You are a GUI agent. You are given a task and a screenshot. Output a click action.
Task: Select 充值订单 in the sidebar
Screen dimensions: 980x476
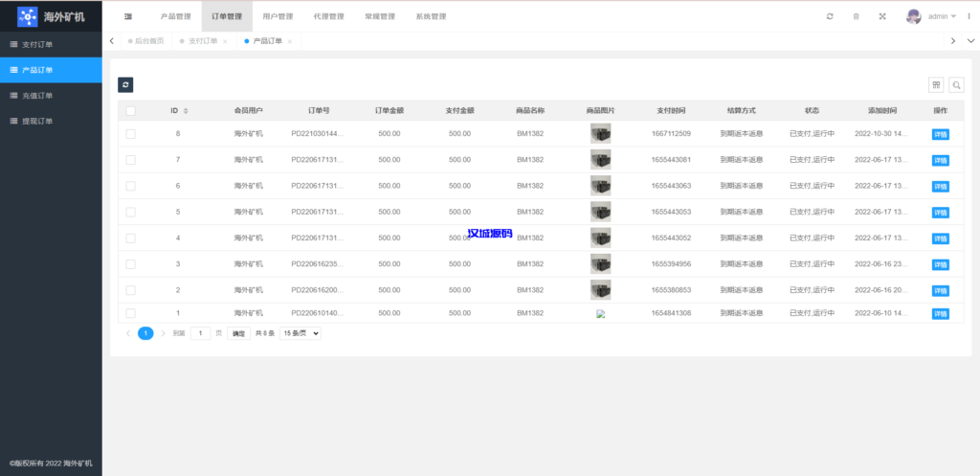pyautogui.click(x=37, y=96)
